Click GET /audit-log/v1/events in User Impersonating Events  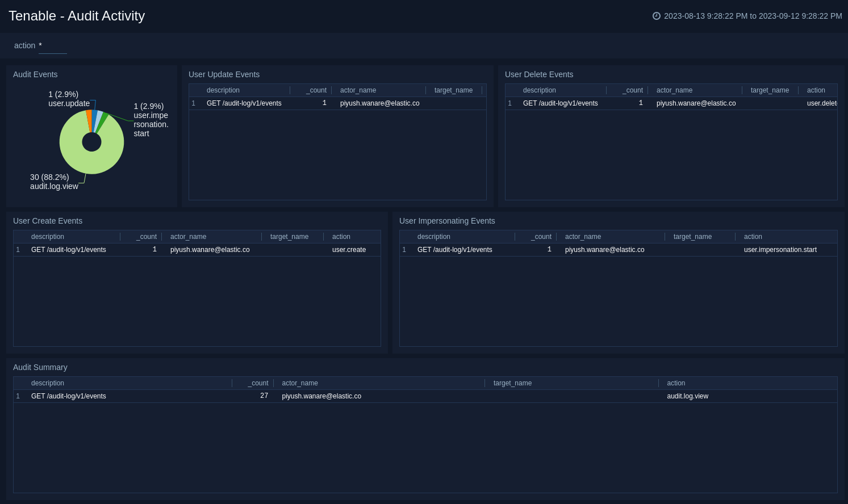(455, 250)
